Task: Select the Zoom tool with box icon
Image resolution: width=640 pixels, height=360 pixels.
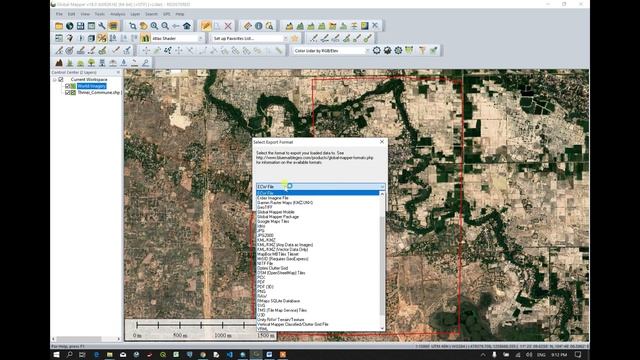Action: click(133, 26)
